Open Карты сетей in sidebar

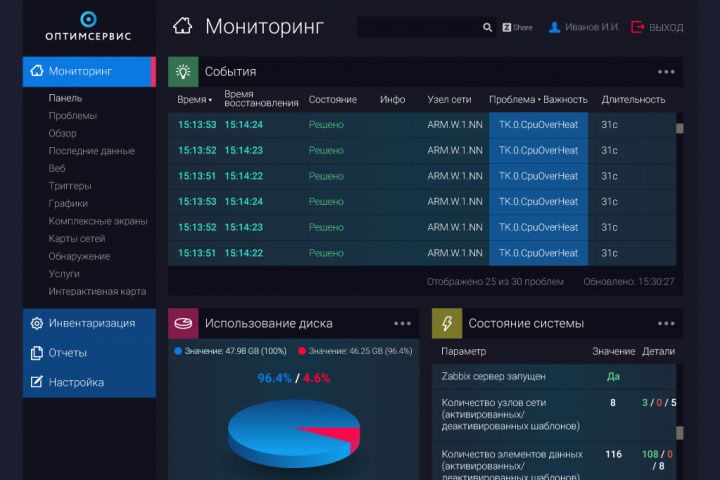(x=77, y=238)
